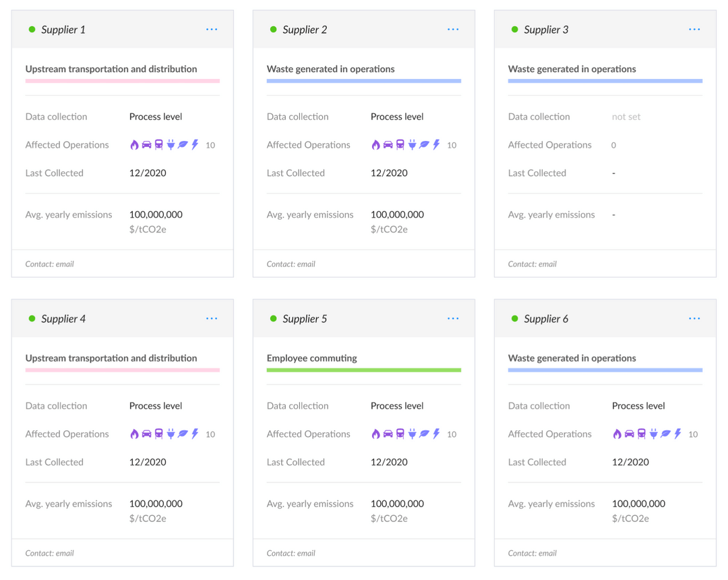Click 'not set' data collection on Supplier 3
This screenshot has width=728, height=580.
[626, 117]
